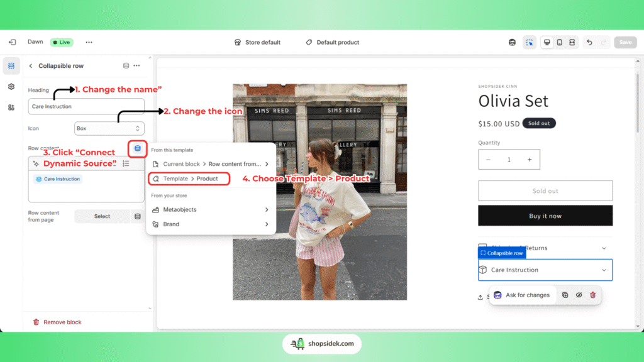
Task: Select the desktop preview icon
Action: pyautogui.click(x=547, y=42)
